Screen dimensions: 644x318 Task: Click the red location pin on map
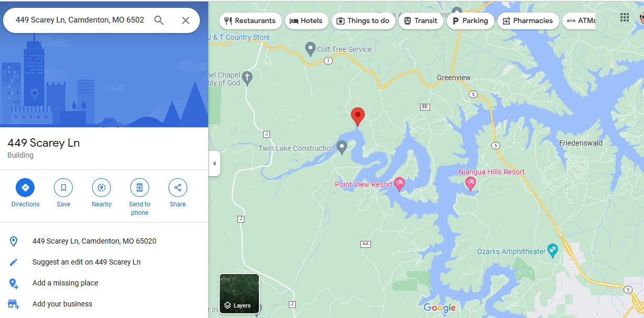tap(358, 117)
